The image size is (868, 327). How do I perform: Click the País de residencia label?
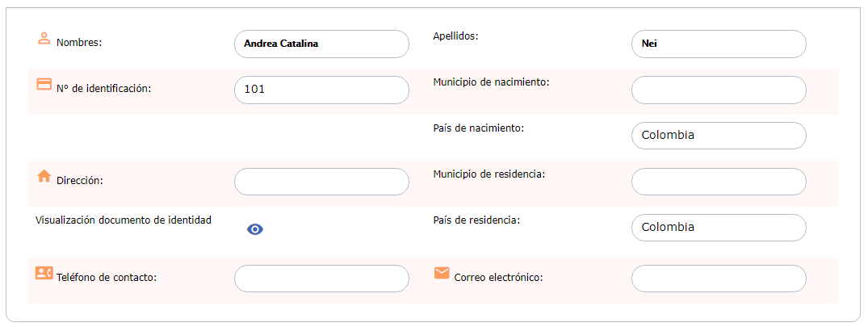coord(476,220)
